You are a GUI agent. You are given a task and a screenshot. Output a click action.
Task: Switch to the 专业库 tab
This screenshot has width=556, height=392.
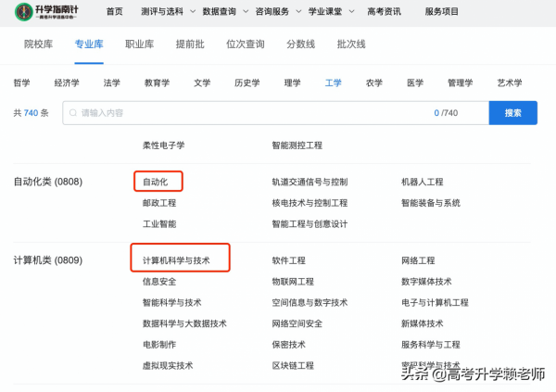tap(89, 44)
